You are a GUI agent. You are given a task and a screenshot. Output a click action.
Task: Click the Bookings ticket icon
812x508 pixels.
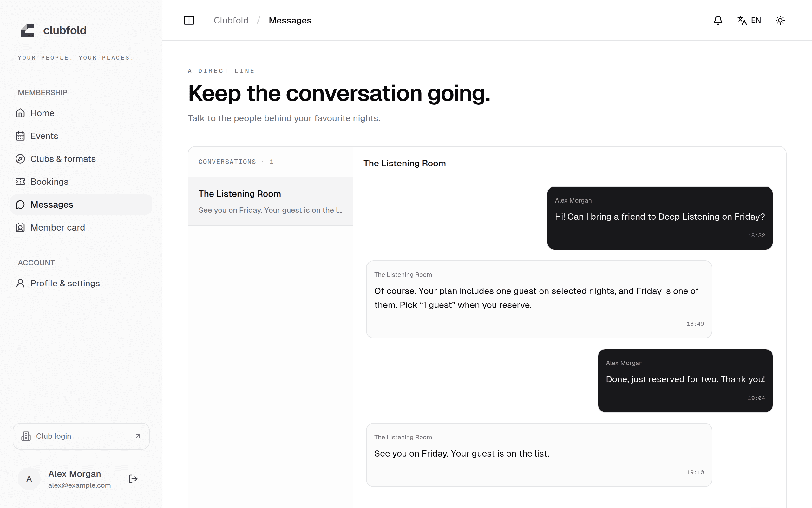[x=20, y=181]
